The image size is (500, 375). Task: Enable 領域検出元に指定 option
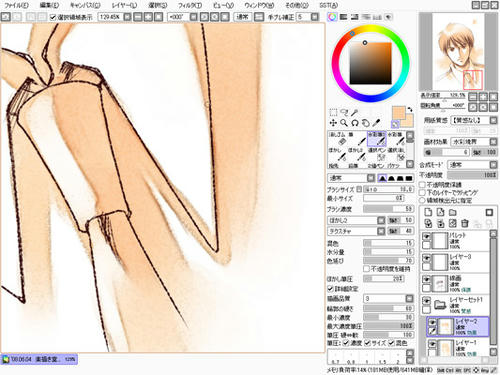(422, 201)
